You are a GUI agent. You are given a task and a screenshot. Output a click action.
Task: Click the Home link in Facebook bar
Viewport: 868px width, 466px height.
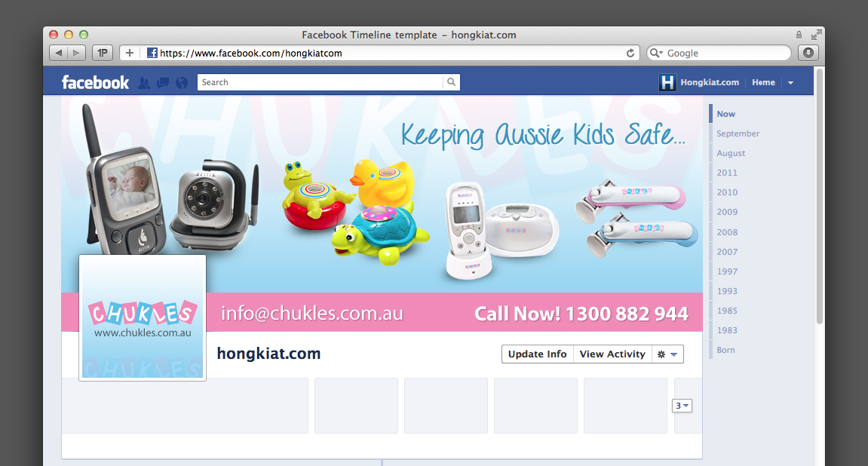(x=763, y=82)
